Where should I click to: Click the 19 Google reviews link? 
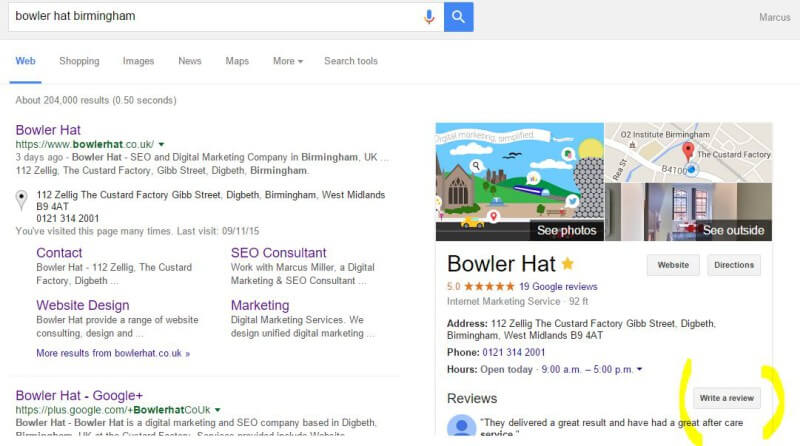tap(558, 287)
